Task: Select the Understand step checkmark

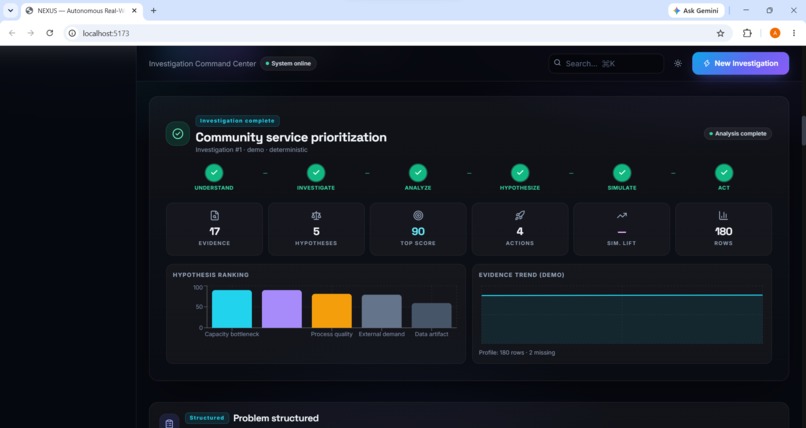Action: coord(214,173)
